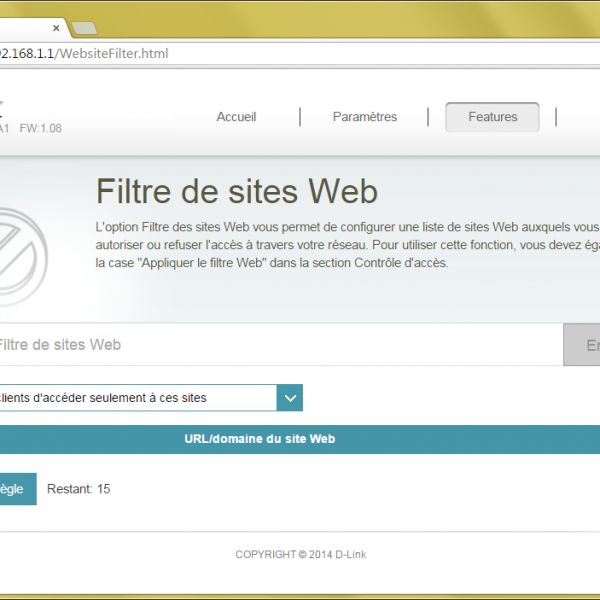The width and height of the screenshot is (600, 600).
Task: Select the Features tab
Action: tap(492, 117)
